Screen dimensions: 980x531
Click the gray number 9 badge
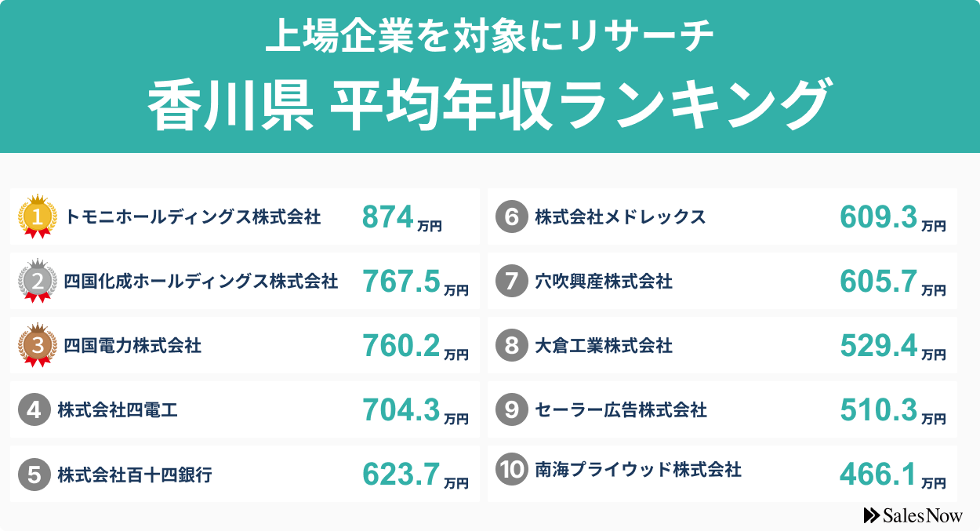pyautogui.click(x=511, y=409)
